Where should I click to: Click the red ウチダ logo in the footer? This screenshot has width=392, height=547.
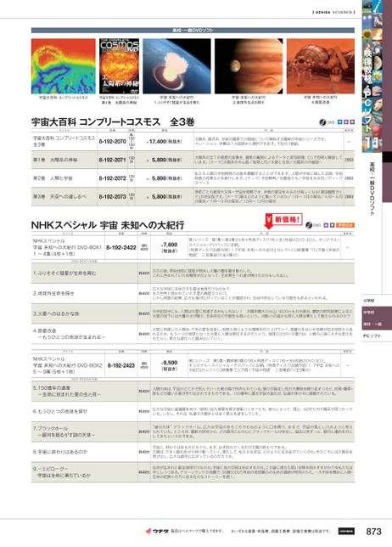(x=157, y=531)
